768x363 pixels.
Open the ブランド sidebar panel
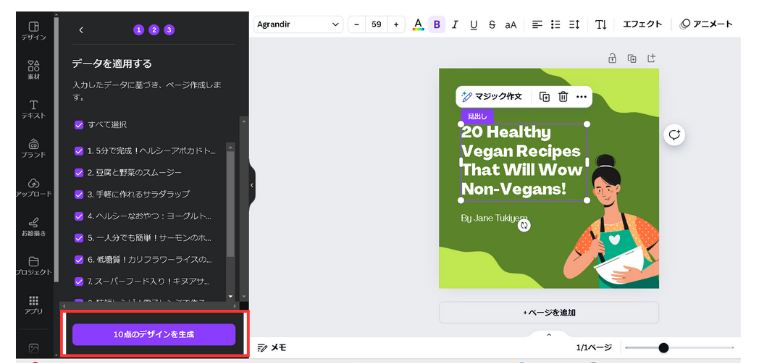[x=33, y=148]
